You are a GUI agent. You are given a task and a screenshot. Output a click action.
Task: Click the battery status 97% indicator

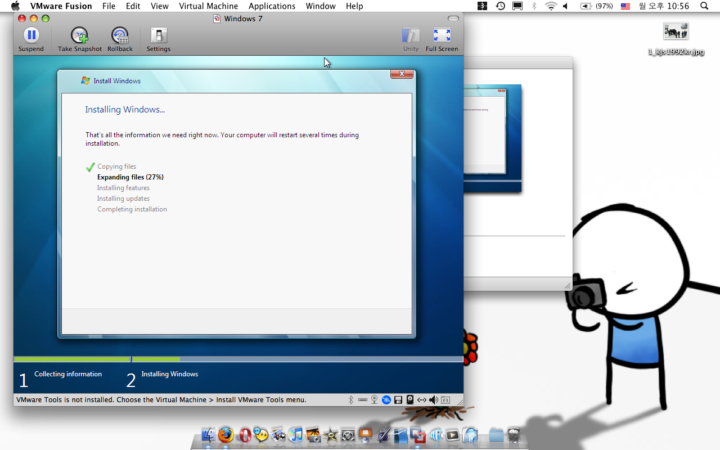[596, 6]
